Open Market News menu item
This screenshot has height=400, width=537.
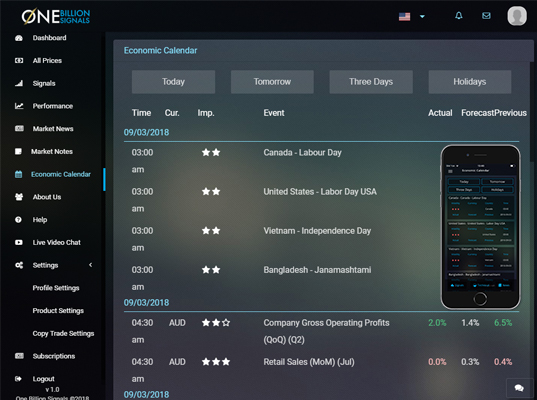pos(53,129)
